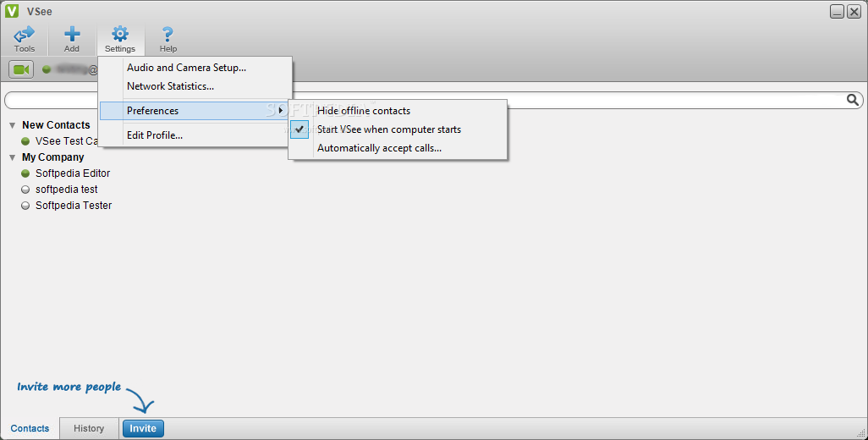Image resolution: width=868 pixels, height=440 pixels.
Task: Collapse the My Company group
Action: click(12, 157)
